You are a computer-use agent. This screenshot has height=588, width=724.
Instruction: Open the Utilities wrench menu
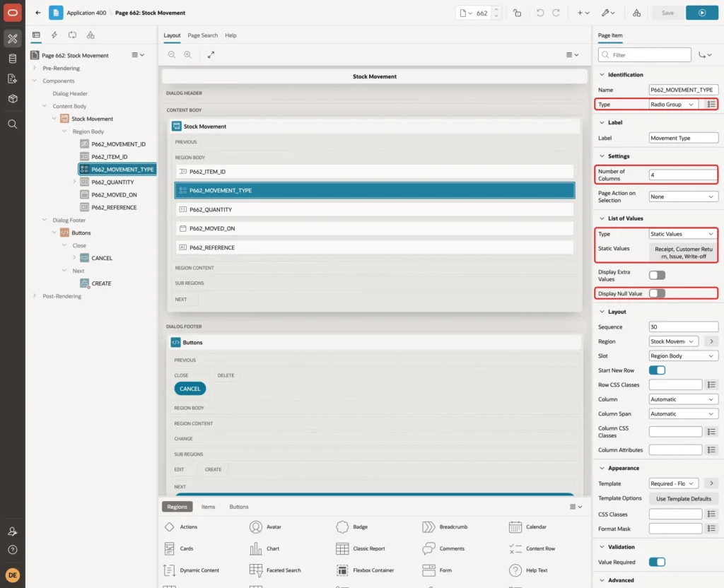[607, 13]
